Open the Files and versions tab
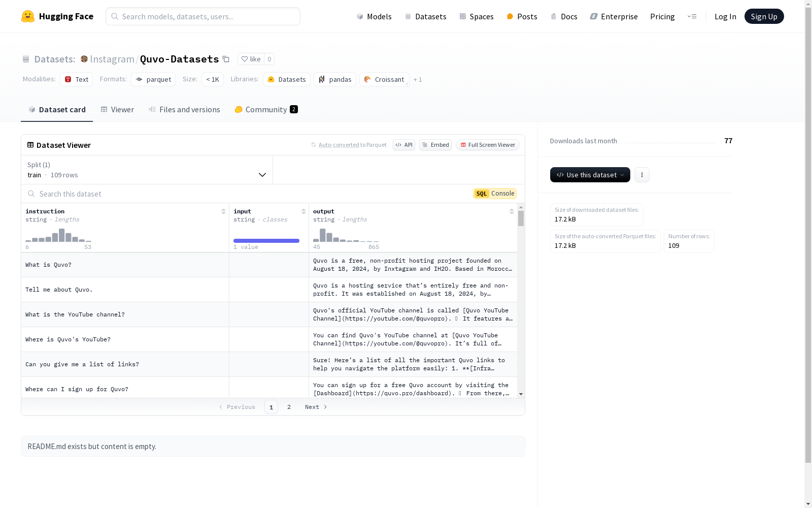The width and height of the screenshot is (812, 508). coord(184,110)
